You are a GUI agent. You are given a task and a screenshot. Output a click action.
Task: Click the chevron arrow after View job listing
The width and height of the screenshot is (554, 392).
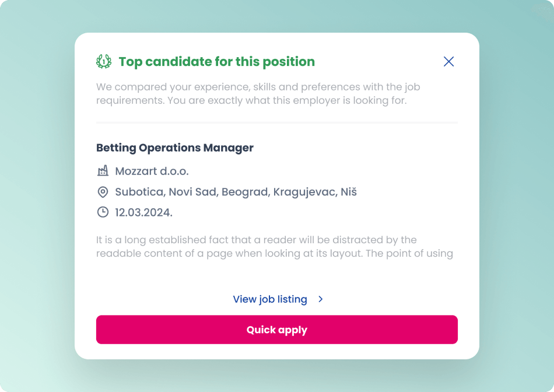point(321,299)
